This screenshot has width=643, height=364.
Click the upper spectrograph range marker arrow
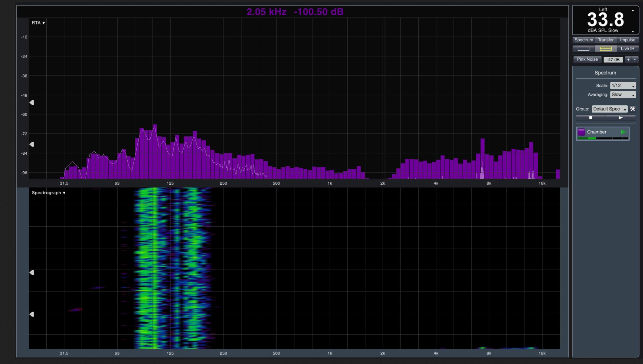pyautogui.click(x=32, y=272)
